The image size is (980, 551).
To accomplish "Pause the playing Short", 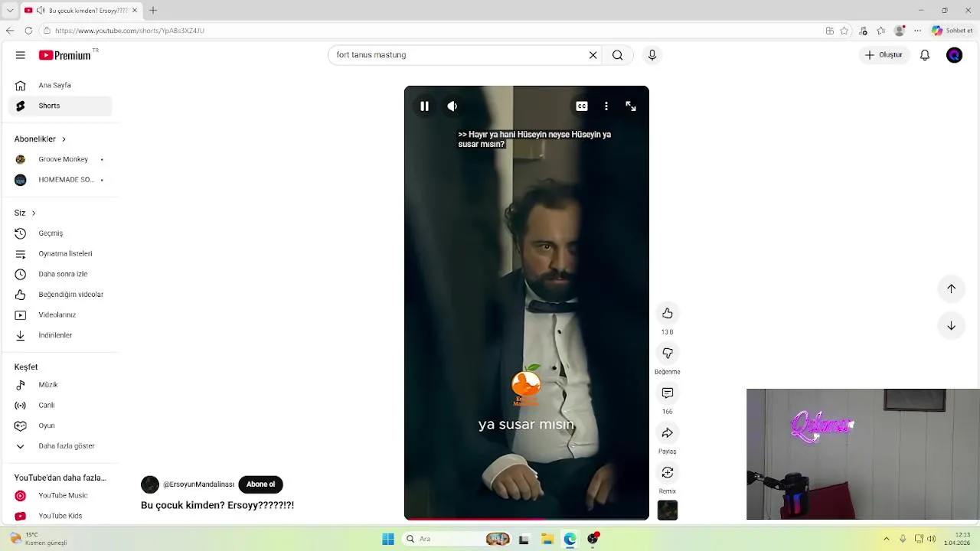I will (424, 106).
